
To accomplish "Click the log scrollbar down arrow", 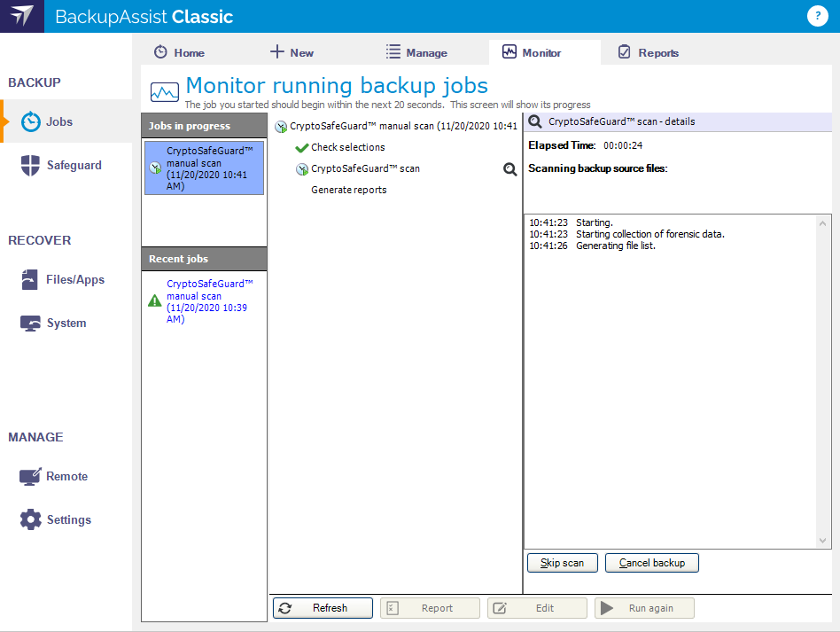I will pyautogui.click(x=823, y=541).
